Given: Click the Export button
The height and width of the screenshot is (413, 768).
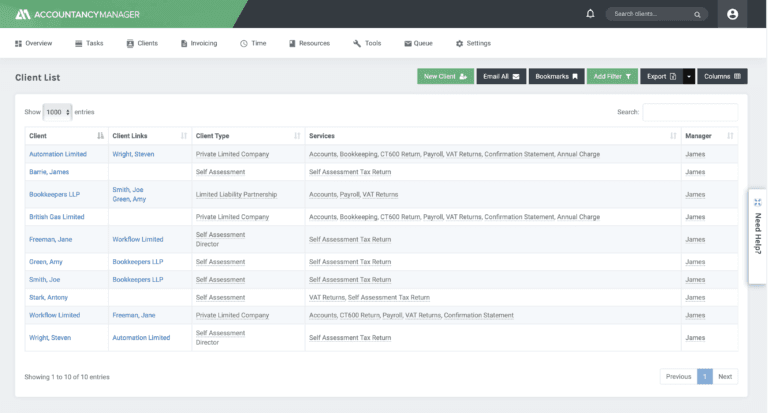Looking at the screenshot, I should (x=661, y=76).
